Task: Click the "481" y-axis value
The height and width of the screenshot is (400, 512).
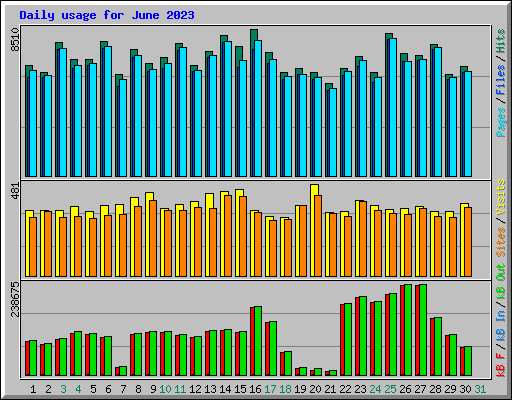Action: click(x=15, y=191)
